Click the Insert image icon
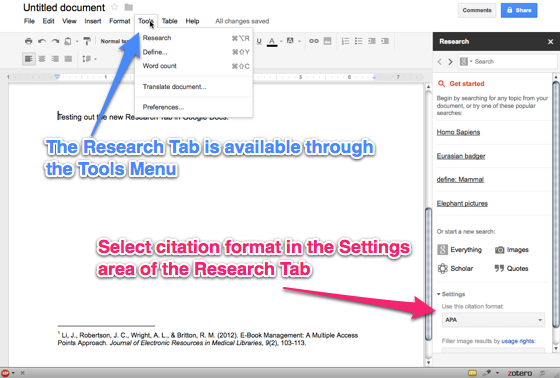Viewport: 560px width, 378px height. pos(328,41)
